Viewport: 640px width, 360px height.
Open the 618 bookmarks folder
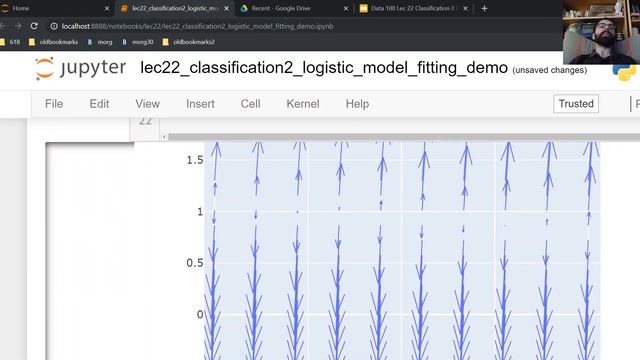coord(11,42)
